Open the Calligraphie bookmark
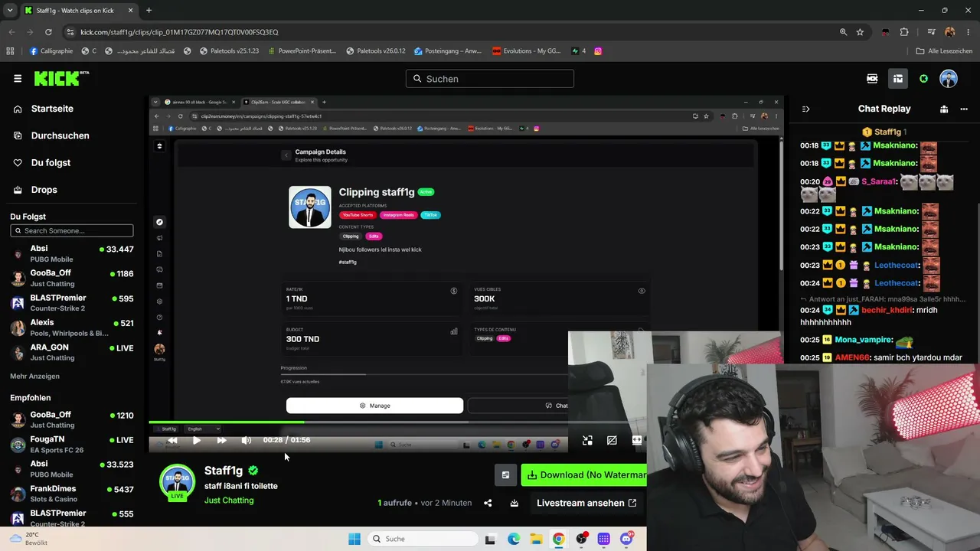 [51, 51]
